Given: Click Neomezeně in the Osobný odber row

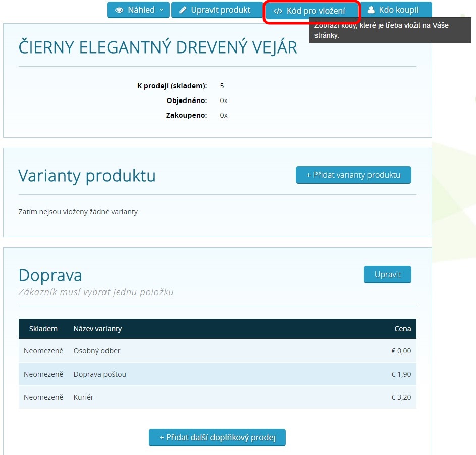Looking at the screenshot, I should (x=43, y=351).
